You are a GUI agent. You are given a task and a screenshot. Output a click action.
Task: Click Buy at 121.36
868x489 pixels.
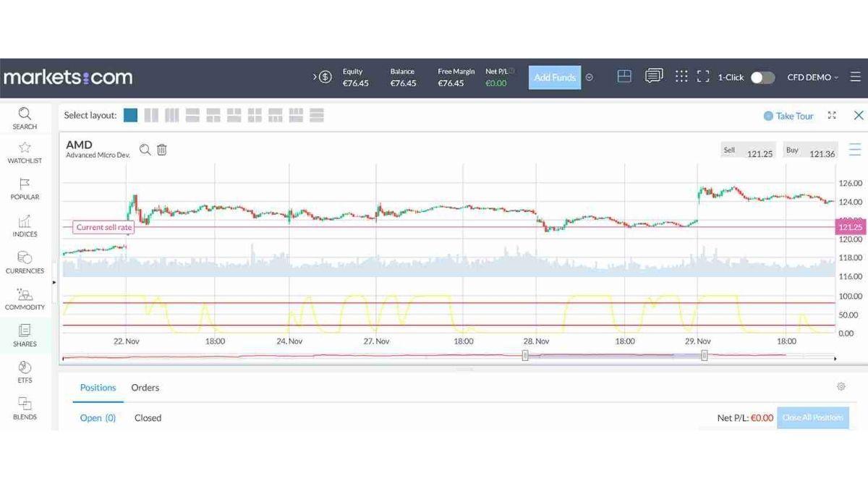(811, 150)
